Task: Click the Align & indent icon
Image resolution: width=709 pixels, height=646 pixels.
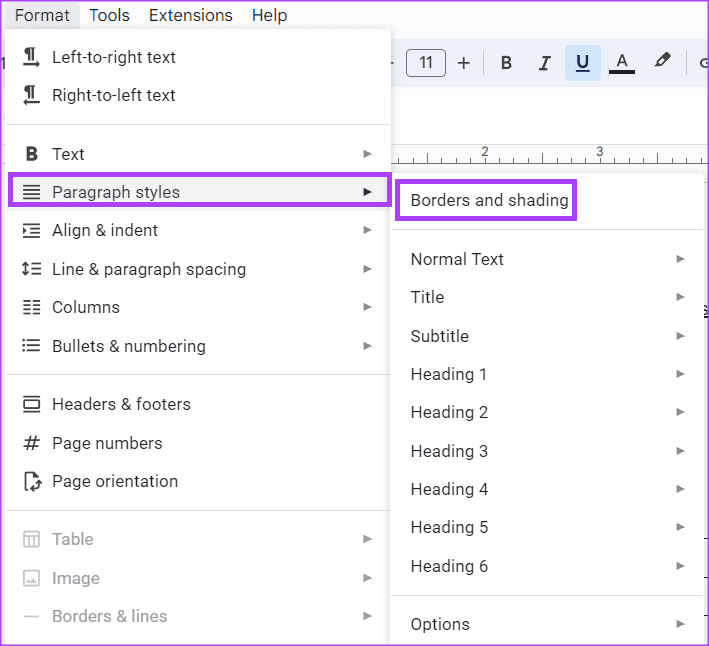Action: click(31, 231)
